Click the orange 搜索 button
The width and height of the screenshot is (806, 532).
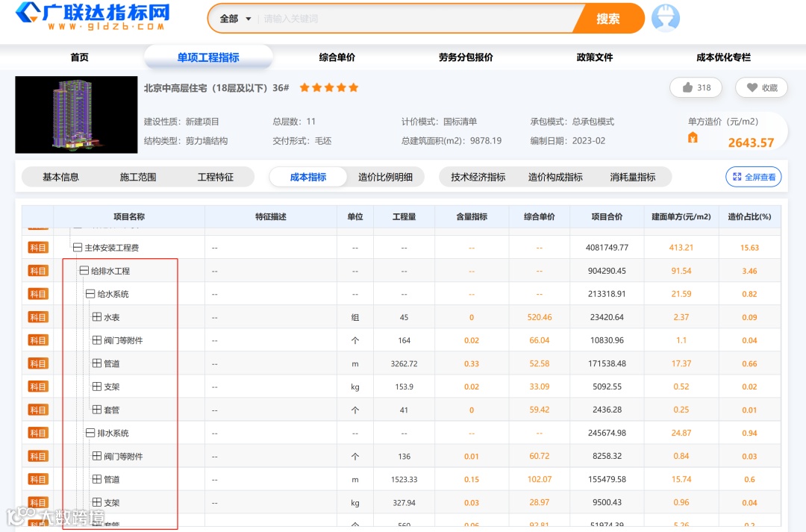point(608,19)
